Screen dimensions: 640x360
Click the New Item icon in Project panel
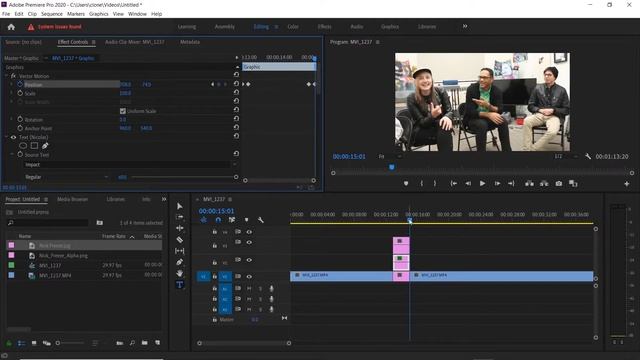[158, 343]
